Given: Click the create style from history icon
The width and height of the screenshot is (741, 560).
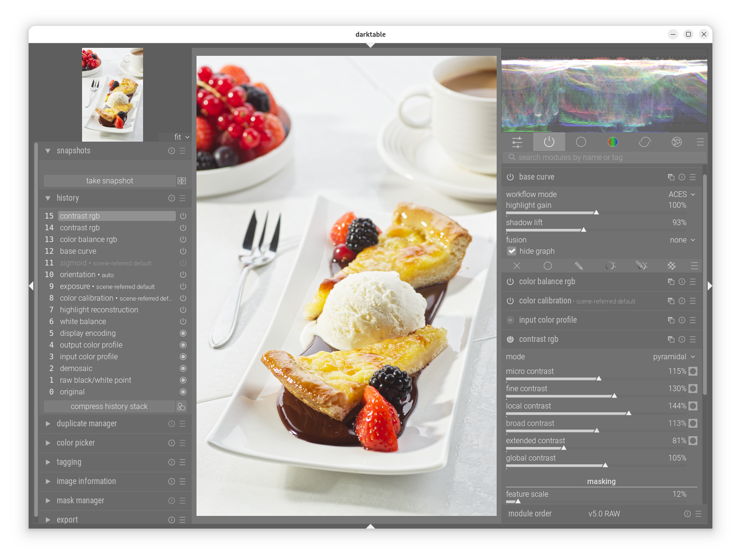Looking at the screenshot, I should pyautogui.click(x=181, y=406).
